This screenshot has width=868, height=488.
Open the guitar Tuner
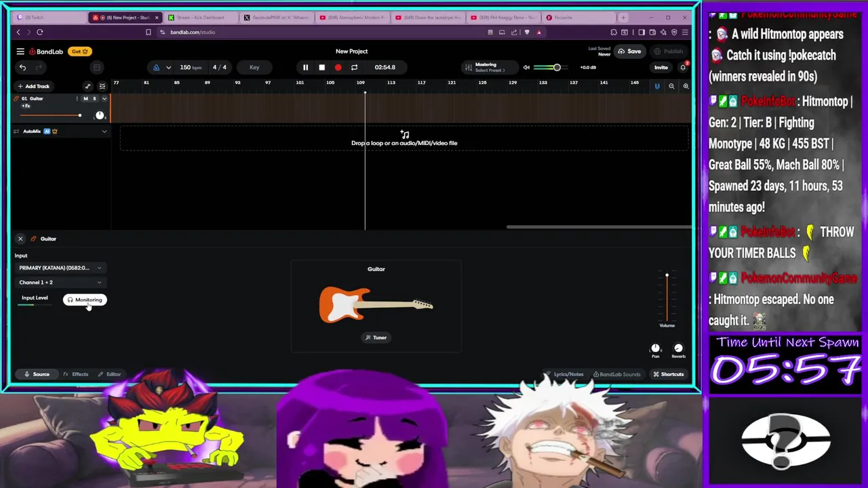click(x=376, y=338)
